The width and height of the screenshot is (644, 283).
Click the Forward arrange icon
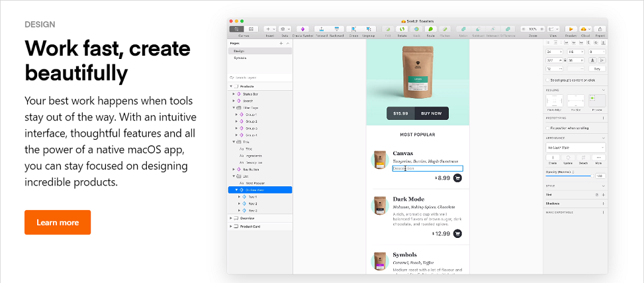pos(322,29)
